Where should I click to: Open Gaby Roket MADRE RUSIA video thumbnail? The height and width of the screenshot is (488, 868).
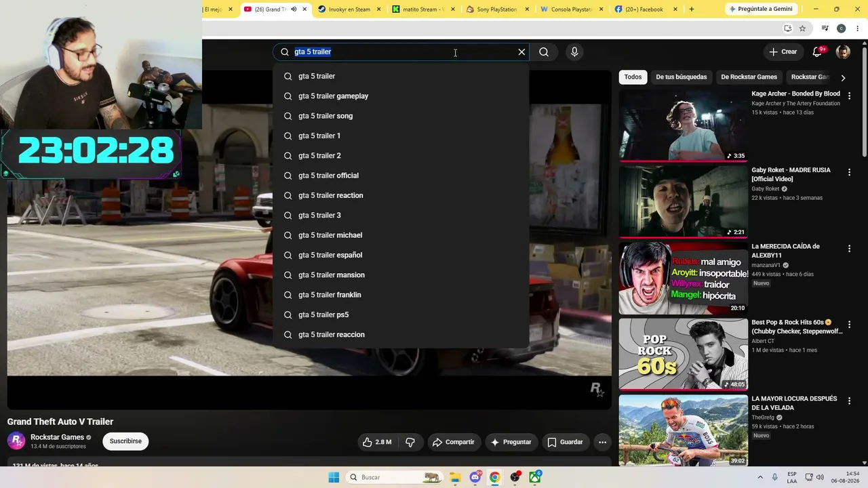pyautogui.click(x=683, y=201)
